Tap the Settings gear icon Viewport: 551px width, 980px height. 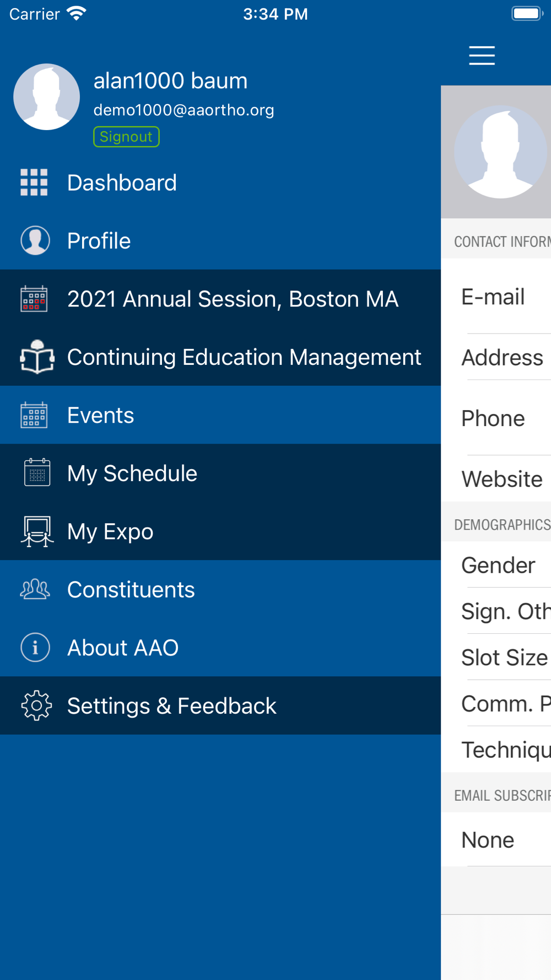coord(36,706)
